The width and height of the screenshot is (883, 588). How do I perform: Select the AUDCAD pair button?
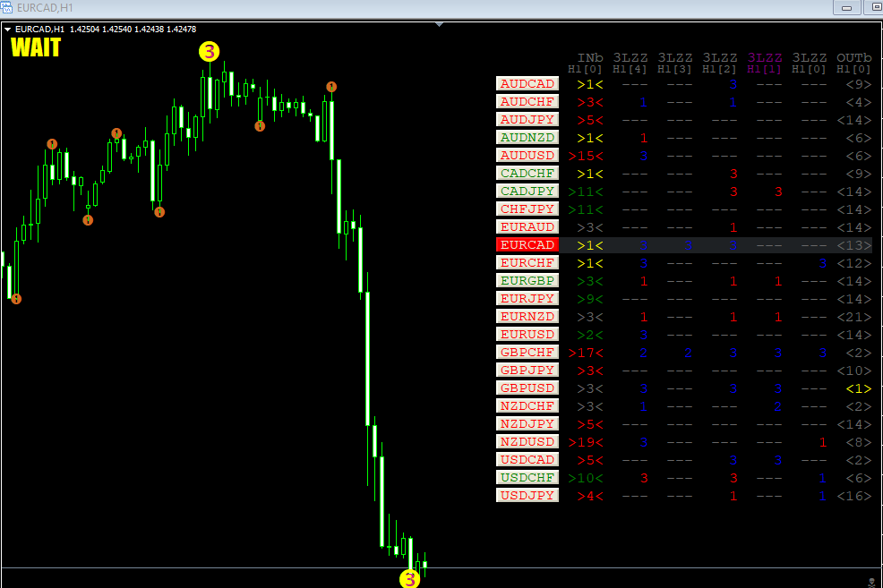(527, 84)
